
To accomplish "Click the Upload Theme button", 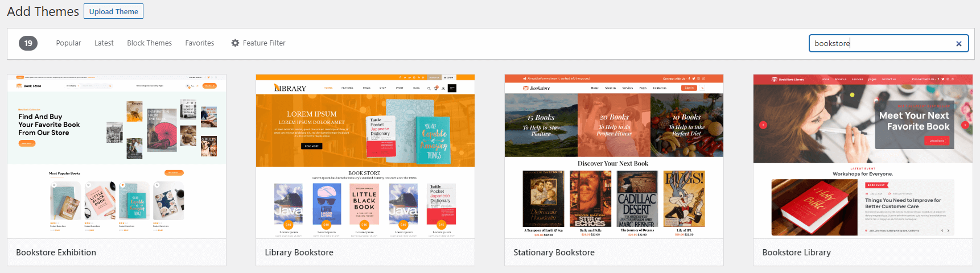I will pos(113,11).
